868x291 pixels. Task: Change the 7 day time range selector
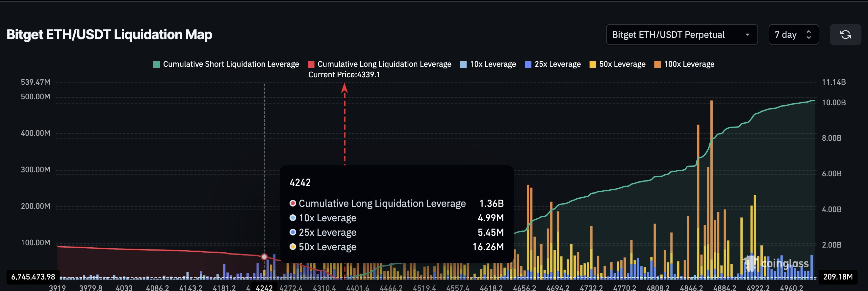794,34
